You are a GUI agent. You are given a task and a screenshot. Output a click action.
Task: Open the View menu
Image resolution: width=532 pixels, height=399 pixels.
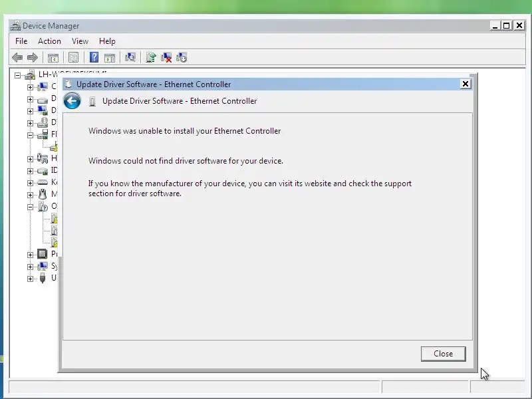tap(80, 41)
